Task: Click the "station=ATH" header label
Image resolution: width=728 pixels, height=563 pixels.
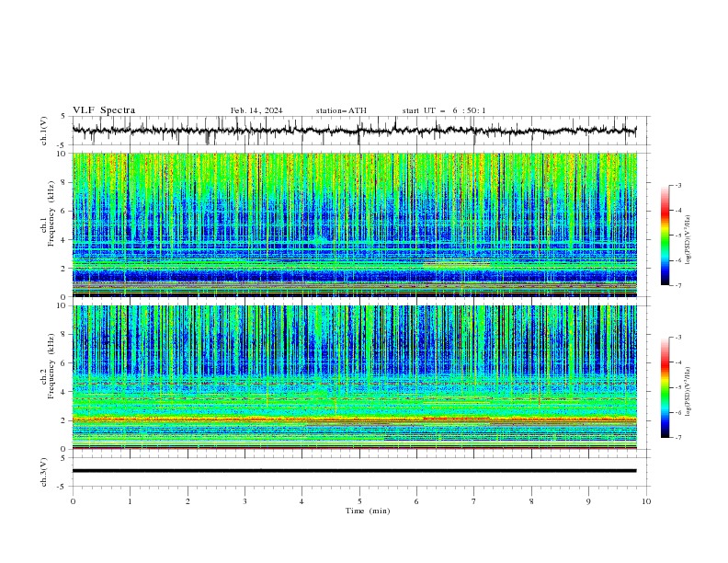Action: point(341,110)
